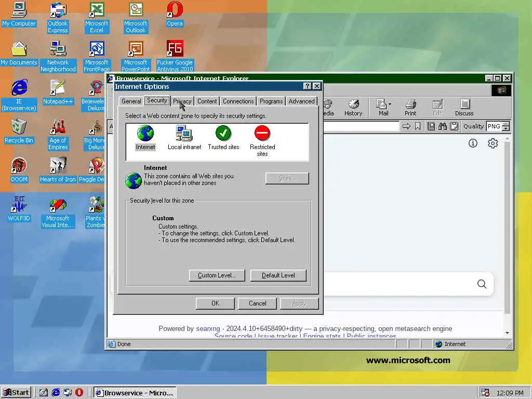Image resolution: width=532 pixels, height=399 pixels.
Task: Click OK in Internet Options
Action: coord(215,303)
